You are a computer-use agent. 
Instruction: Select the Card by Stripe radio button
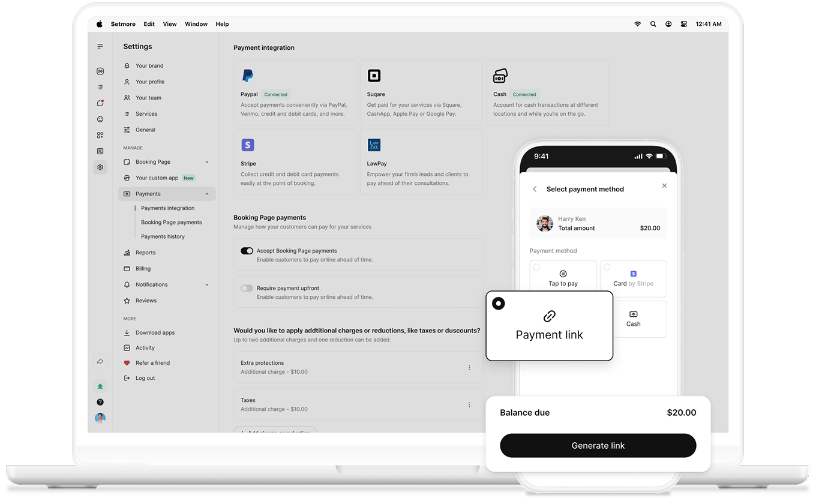tap(607, 267)
